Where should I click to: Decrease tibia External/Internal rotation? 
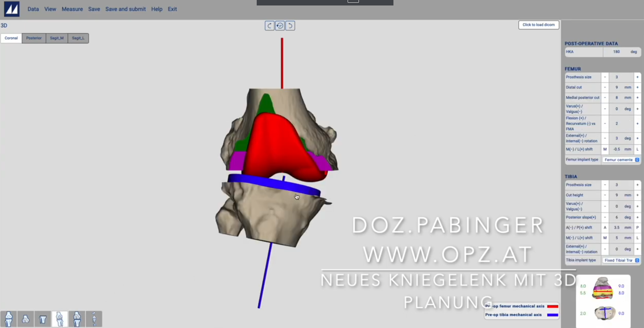(x=605, y=249)
